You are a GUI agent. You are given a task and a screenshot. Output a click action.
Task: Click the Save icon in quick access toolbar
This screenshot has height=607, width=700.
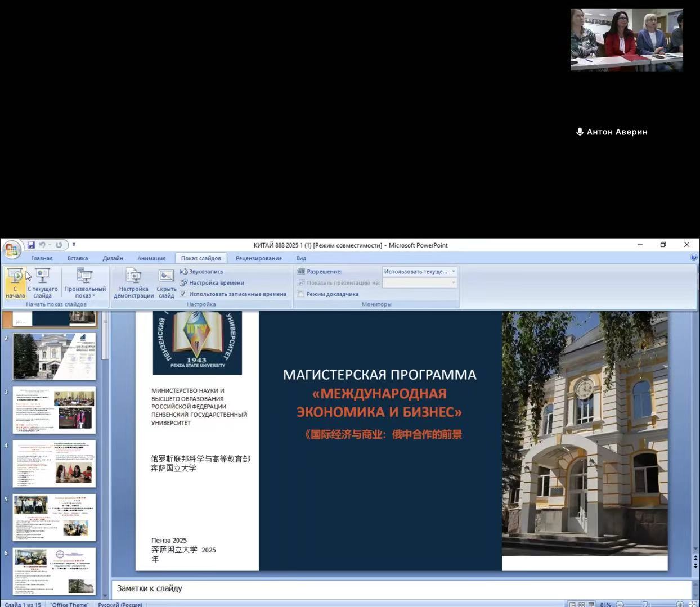tap(32, 245)
